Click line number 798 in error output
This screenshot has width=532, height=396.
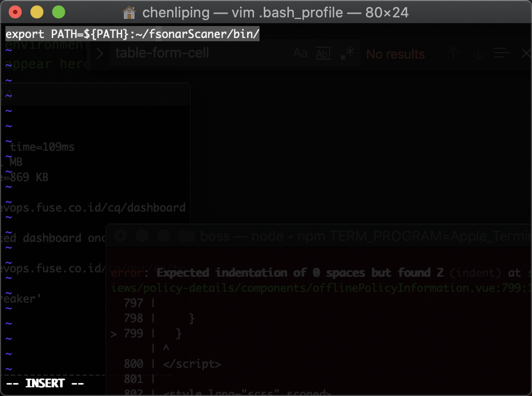pos(134,318)
